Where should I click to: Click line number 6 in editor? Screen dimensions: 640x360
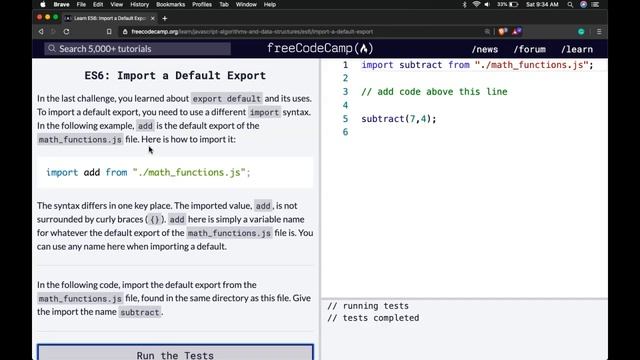[346, 132]
